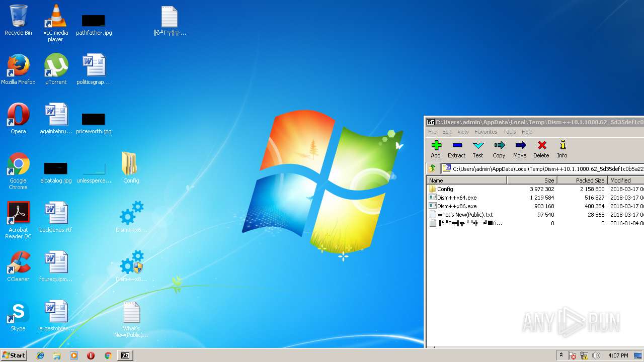
Task: Click the Info toolbar button
Action: pos(562,149)
